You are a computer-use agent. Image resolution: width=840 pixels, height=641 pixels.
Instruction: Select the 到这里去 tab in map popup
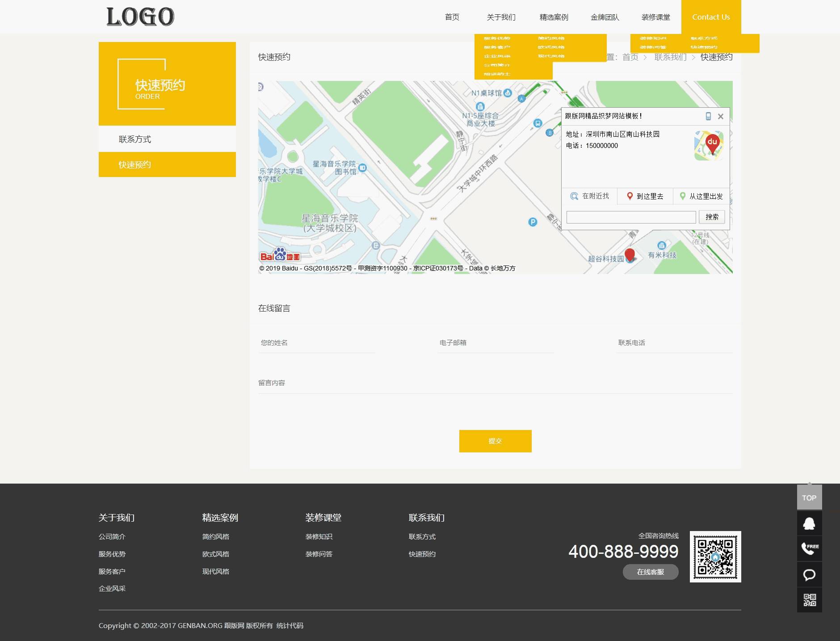coord(645,196)
